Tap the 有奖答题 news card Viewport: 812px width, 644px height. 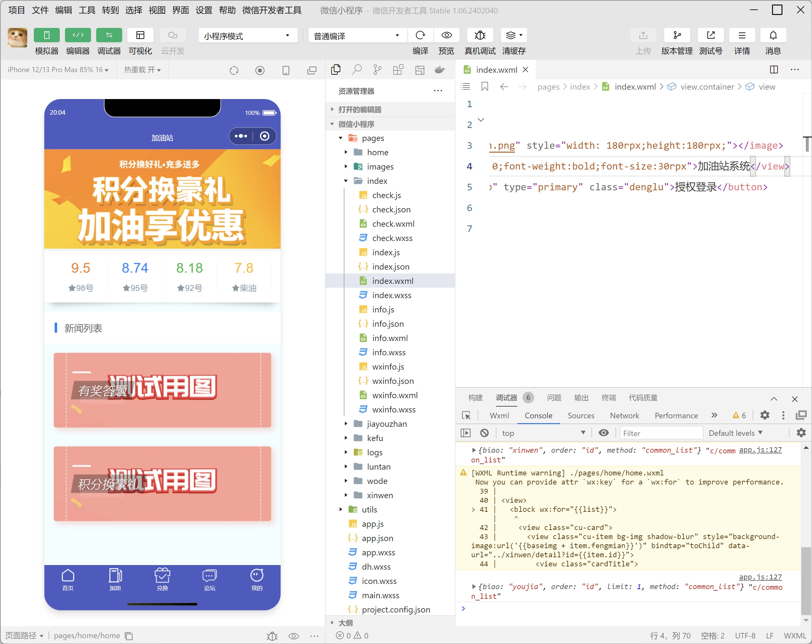[x=162, y=390]
